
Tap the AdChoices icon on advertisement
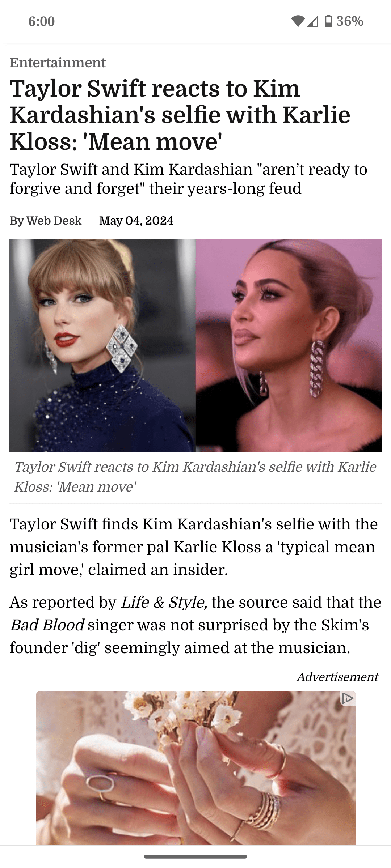pos(347,698)
